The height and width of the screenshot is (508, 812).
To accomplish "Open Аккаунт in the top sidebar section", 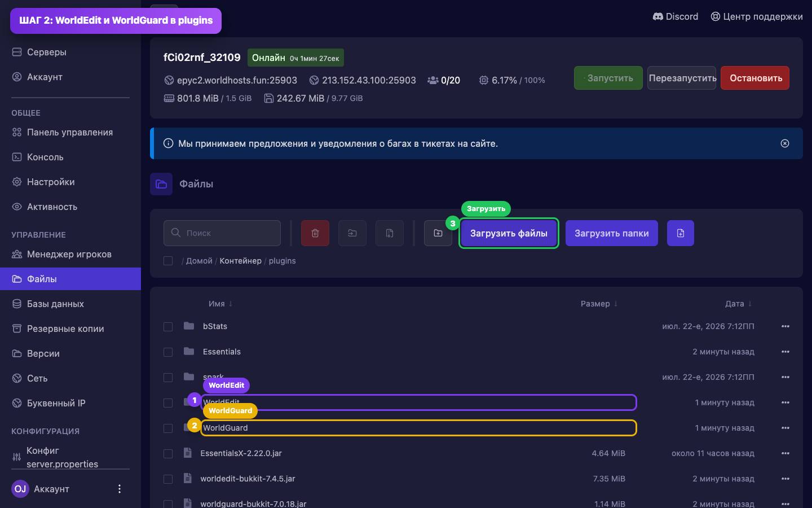I will (x=70, y=77).
